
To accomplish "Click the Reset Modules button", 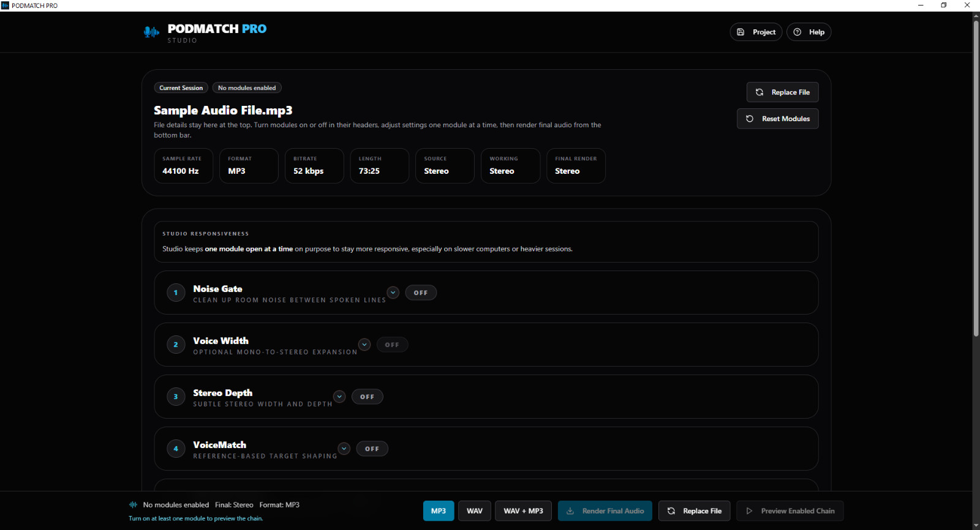I will pos(778,119).
